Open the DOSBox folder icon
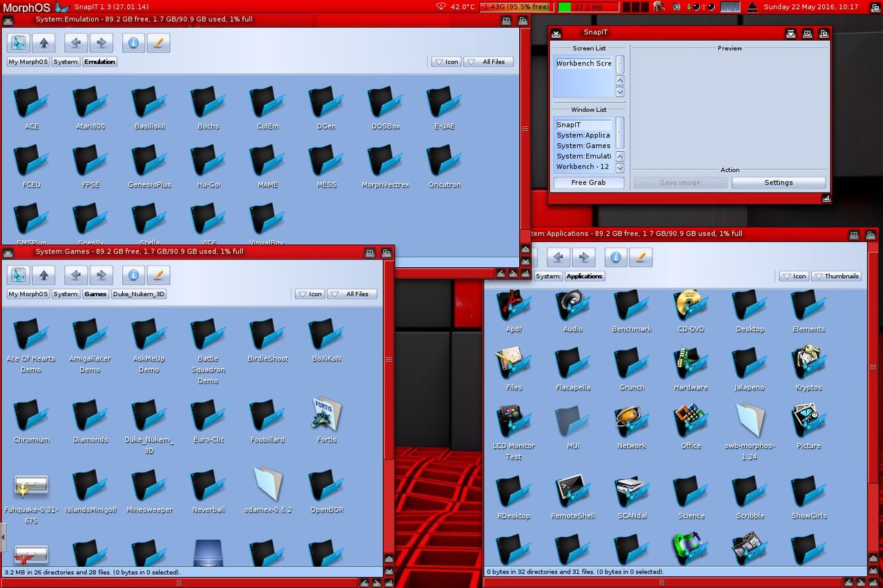Image resolution: width=883 pixels, height=588 pixels. pos(385,104)
